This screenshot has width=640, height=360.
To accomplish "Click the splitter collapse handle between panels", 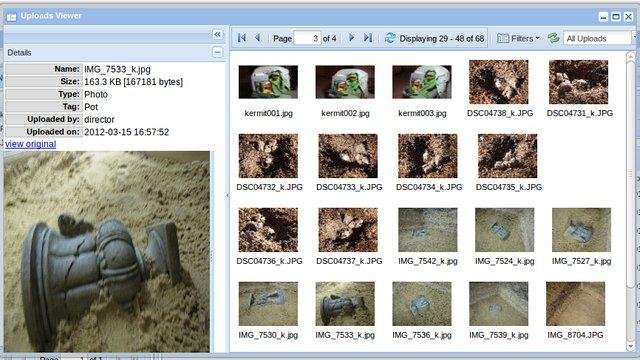I will pyautogui.click(x=227, y=196).
